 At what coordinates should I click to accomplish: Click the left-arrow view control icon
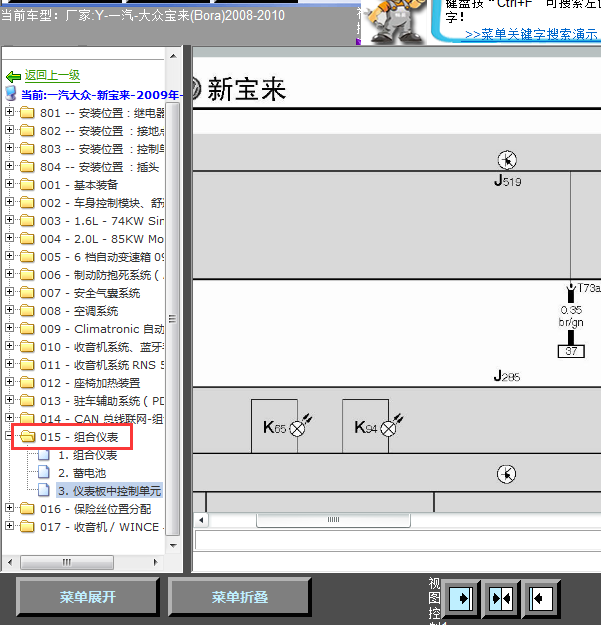tap(541, 599)
